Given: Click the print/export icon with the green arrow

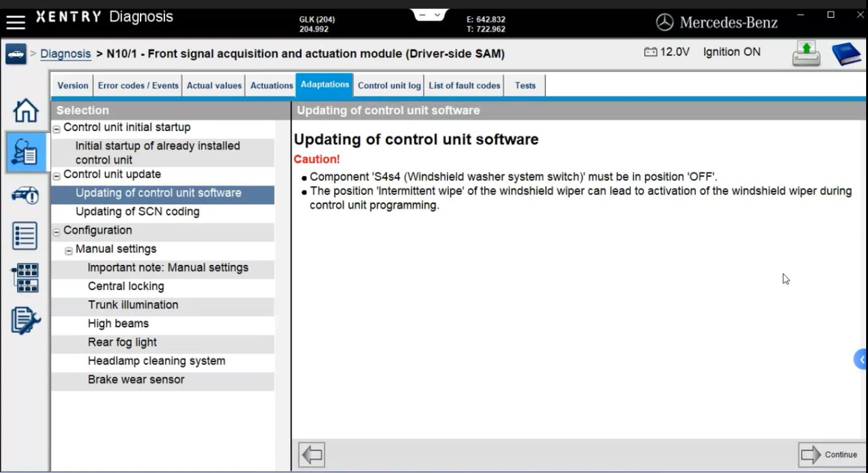Looking at the screenshot, I should click(x=806, y=54).
